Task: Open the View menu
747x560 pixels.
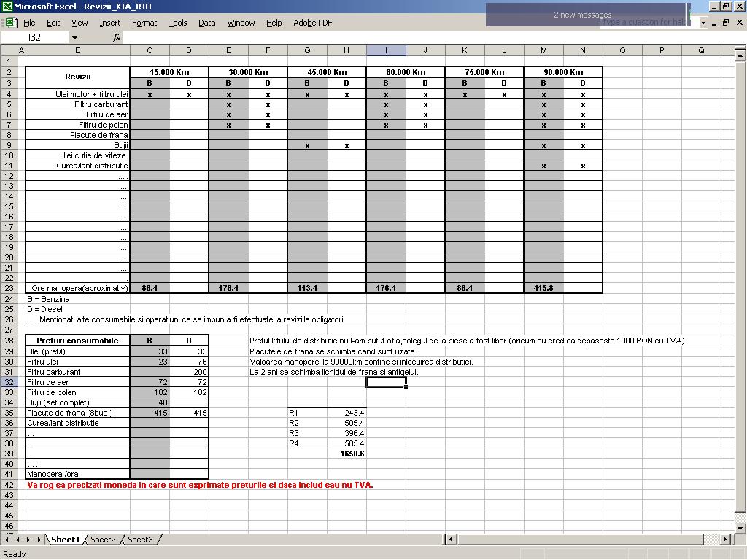Action: click(x=80, y=23)
